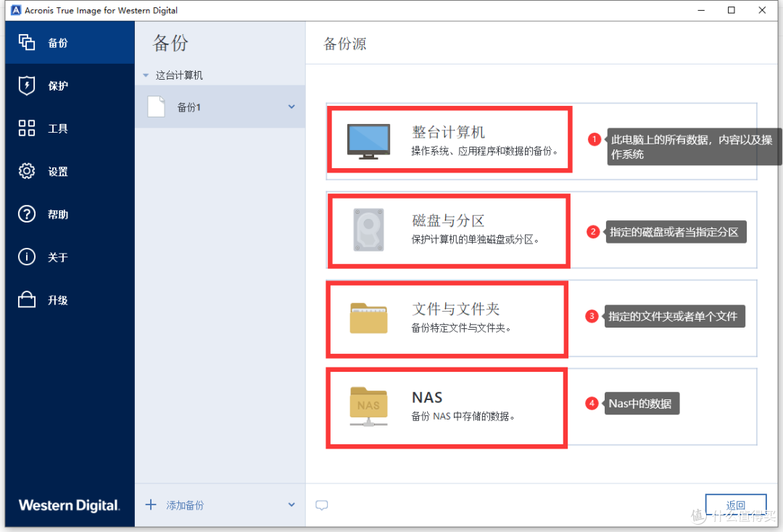Click the 添加备份 label

185,506
